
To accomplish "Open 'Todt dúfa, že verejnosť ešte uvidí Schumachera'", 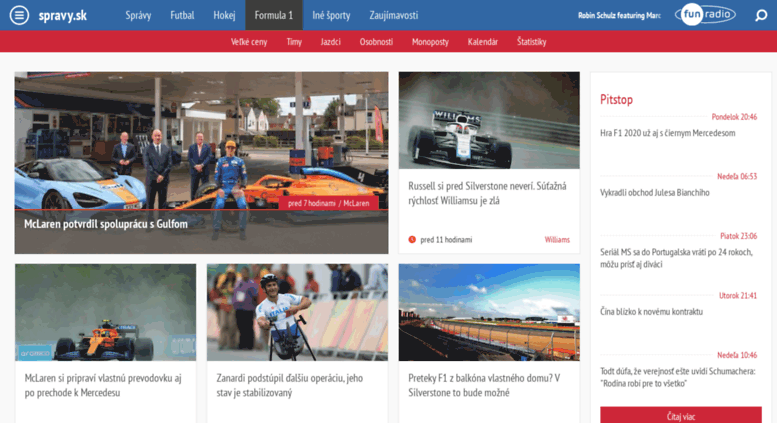I will [x=677, y=377].
